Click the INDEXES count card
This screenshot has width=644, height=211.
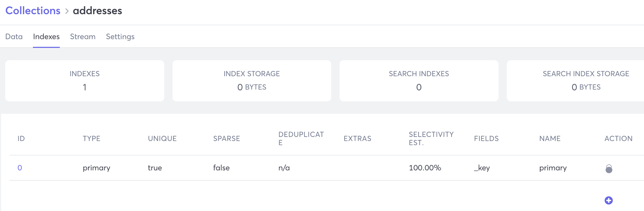[84, 80]
